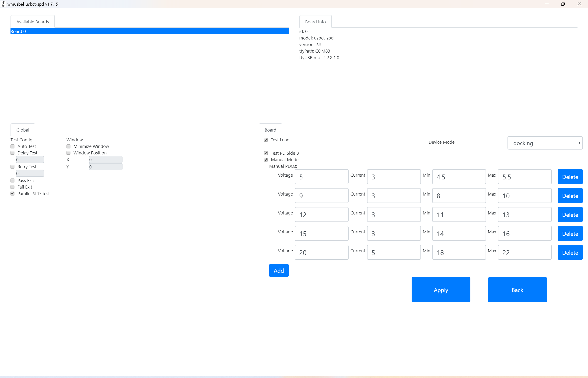The height and width of the screenshot is (378, 588).
Task: Click the Back button
Action: pyautogui.click(x=517, y=290)
